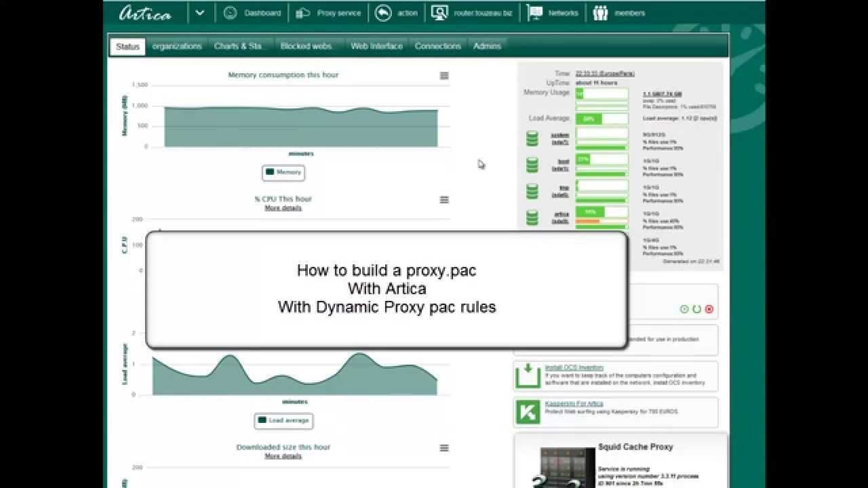
Task: Open the boot partition link
Action: coord(560,165)
